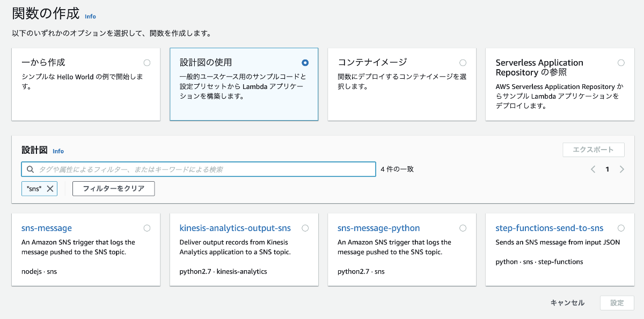
Task: Click the "python2.7 · kinesis-analytics" tags text
Action: (223, 271)
